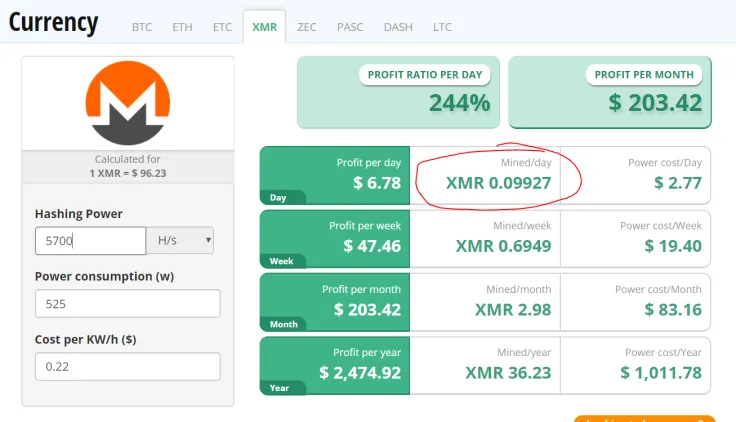
Task: Switch to the ETH currency tab
Action: point(182,27)
